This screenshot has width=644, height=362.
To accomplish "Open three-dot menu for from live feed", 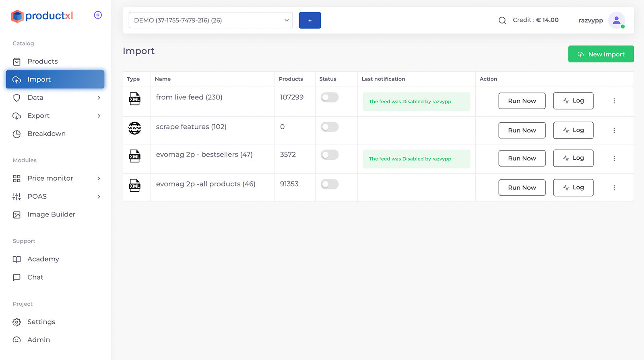I will pyautogui.click(x=614, y=101).
